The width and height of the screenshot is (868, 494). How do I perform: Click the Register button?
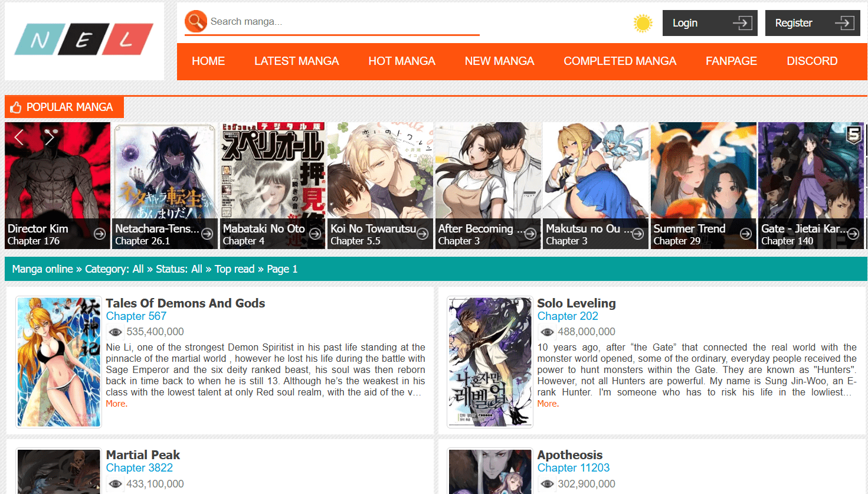click(813, 23)
